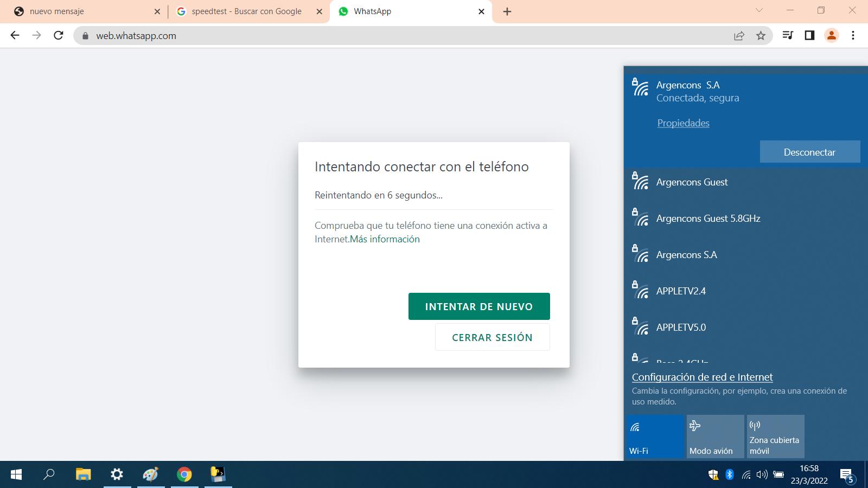Click the 'Reintentando en 6 segundos' text
The width and height of the screenshot is (868, 488).
pos(379,195)
